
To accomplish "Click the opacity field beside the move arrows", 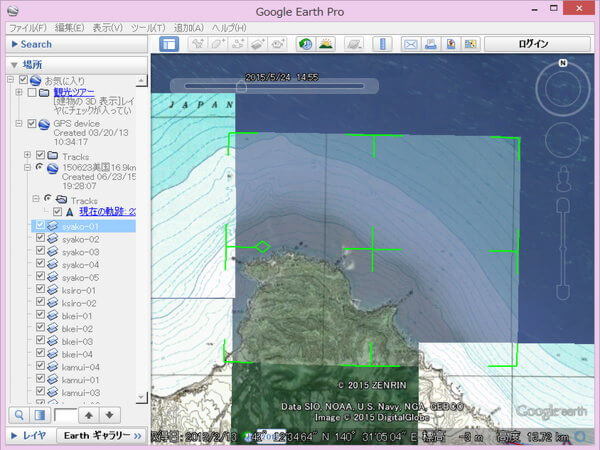I will 65,415.
